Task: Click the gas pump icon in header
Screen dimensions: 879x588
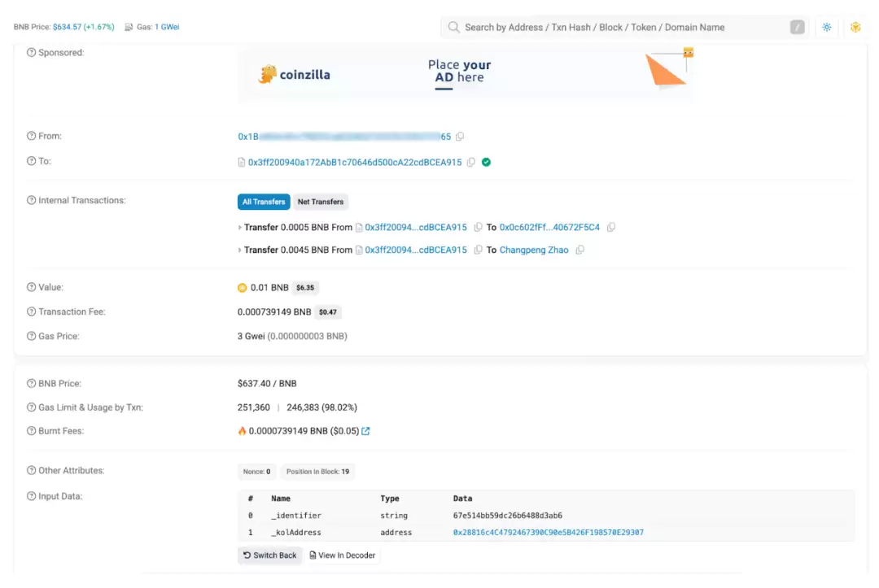Action: pyautogui.click(x=129, y=27)
